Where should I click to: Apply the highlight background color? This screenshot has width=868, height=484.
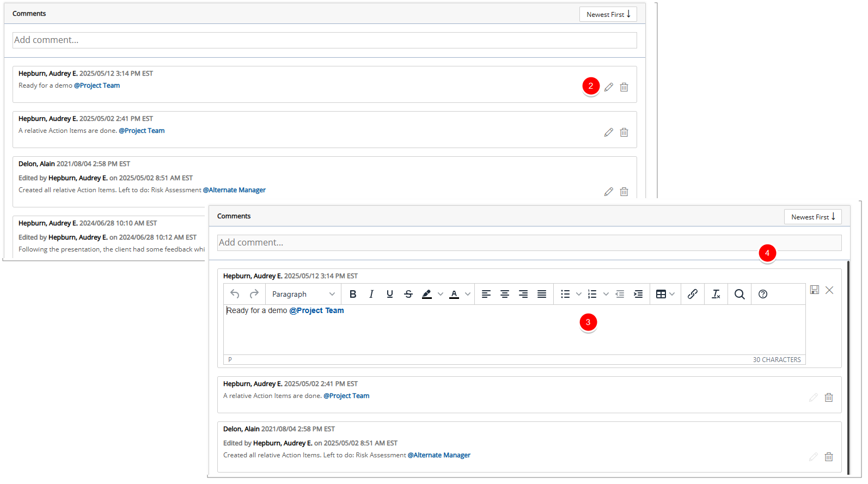tap(427, 294)
